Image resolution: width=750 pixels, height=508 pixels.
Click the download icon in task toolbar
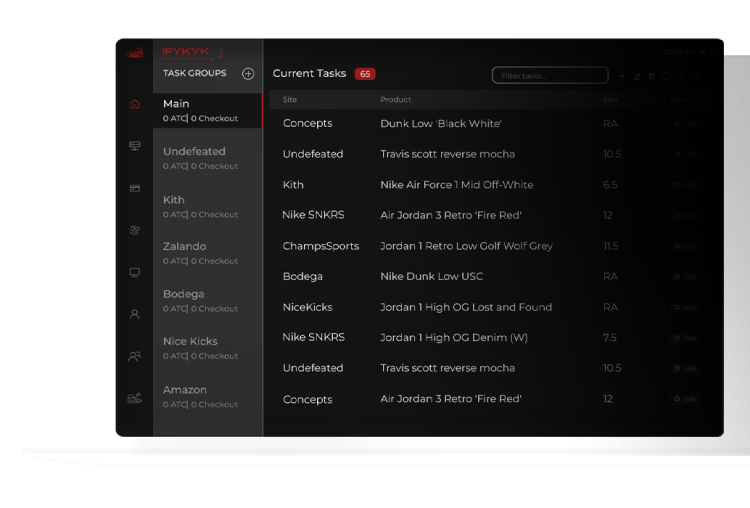pos(681,76)
